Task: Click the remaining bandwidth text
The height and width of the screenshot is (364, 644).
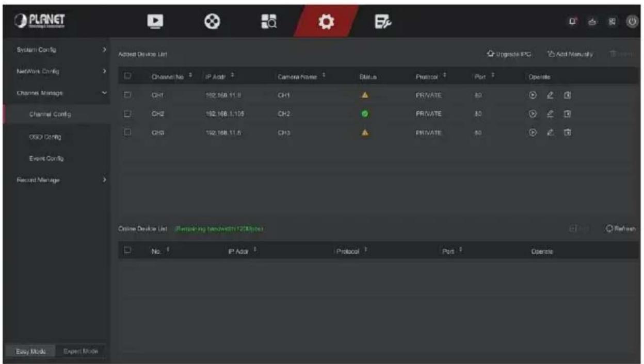Action: coord(220,228)
